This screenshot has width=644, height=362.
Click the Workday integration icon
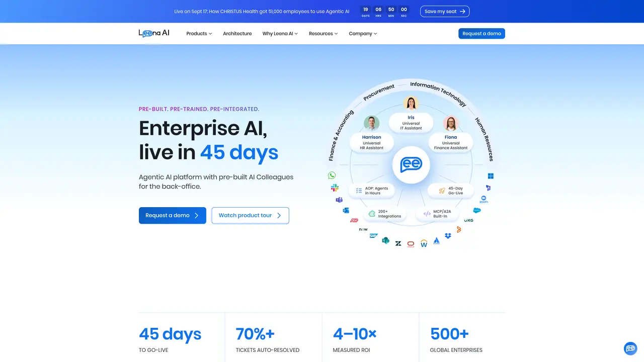[x=424, y=243]
